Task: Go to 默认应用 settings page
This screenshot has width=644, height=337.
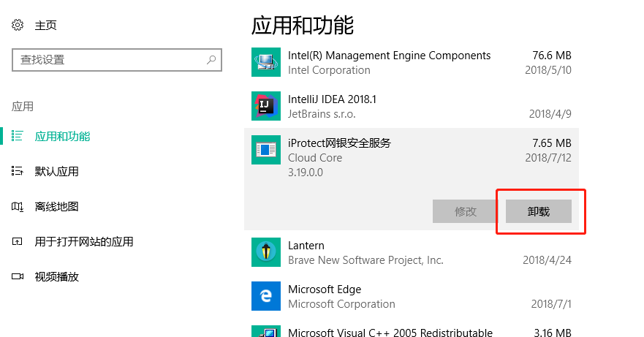Action: pyautogui.click(x=57, y=171)
